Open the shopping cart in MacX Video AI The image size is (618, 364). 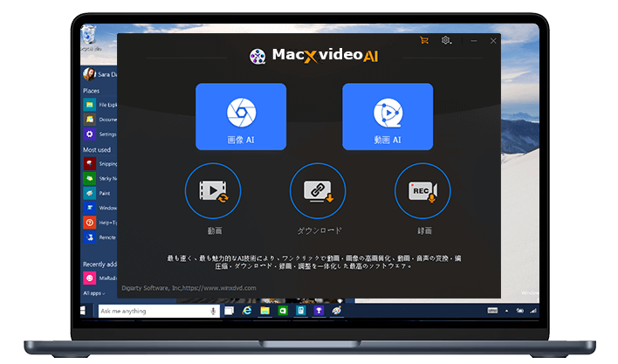[x=424, y=40]
